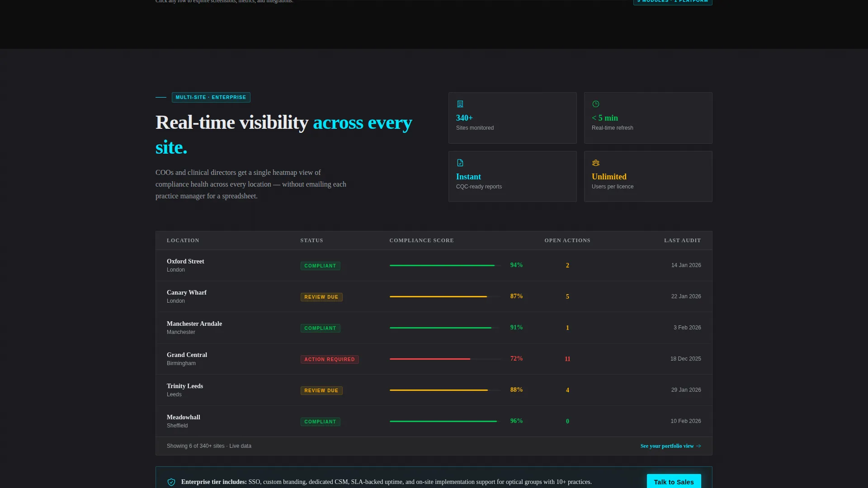Click the 4 open actions for Trinity Leeds
Screen dimensions: 868x488
tap(567, 390)
